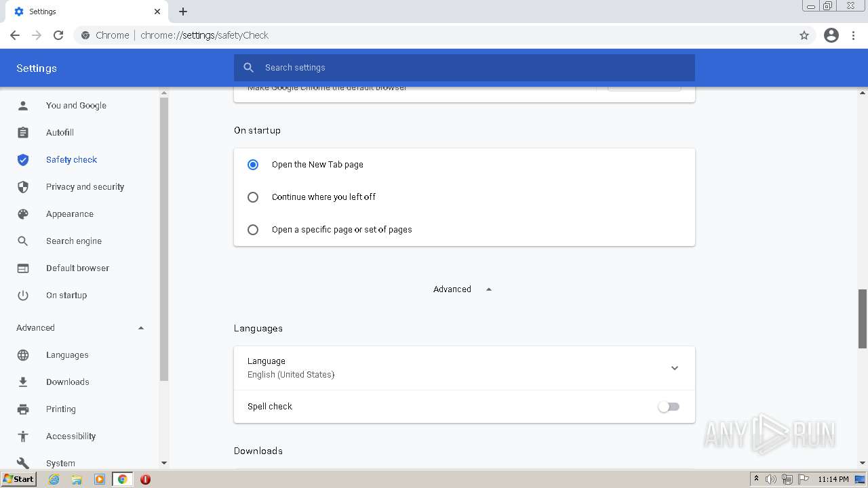Viewport: 868px width, 488px height.
Task: Close the Settings tab
Action: (x=157, y=12)
